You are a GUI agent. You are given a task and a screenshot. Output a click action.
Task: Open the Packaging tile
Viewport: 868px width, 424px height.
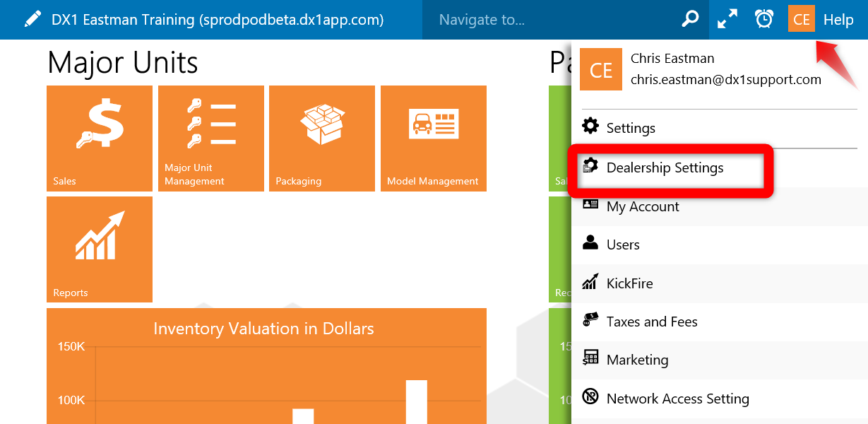(x=322, y=139)
